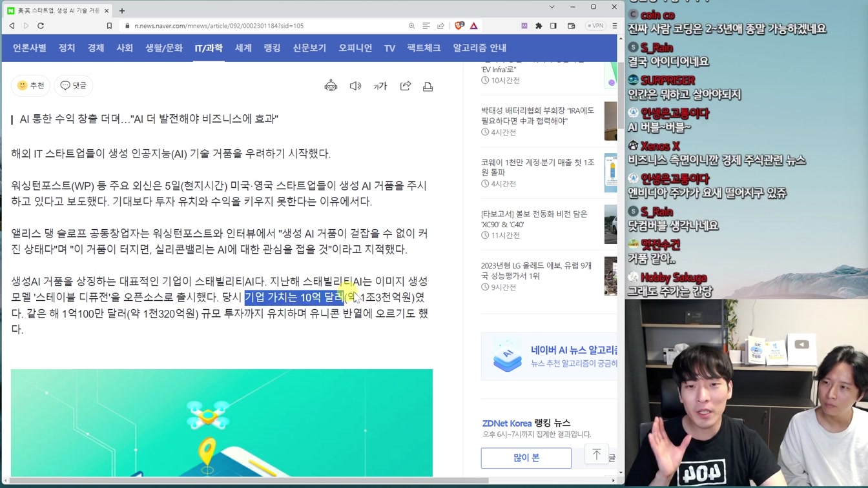
Task: Open browser extensions puzzle icon
Action: 539,26
